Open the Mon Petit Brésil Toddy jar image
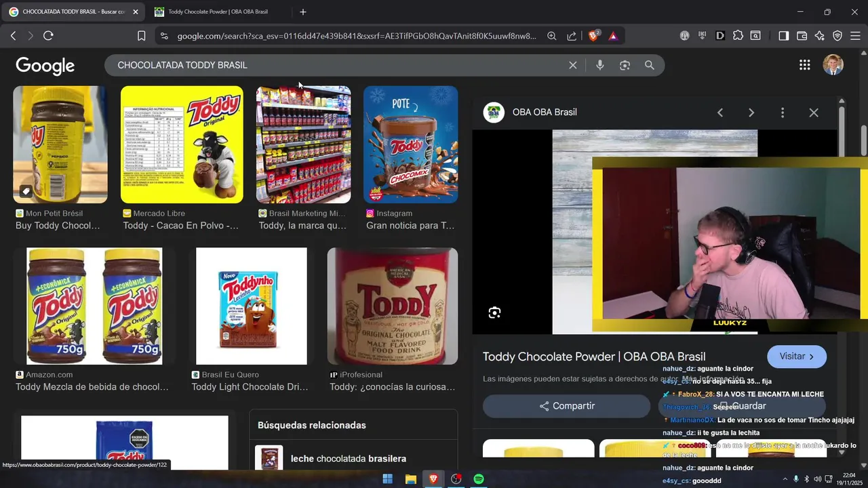 60,144
